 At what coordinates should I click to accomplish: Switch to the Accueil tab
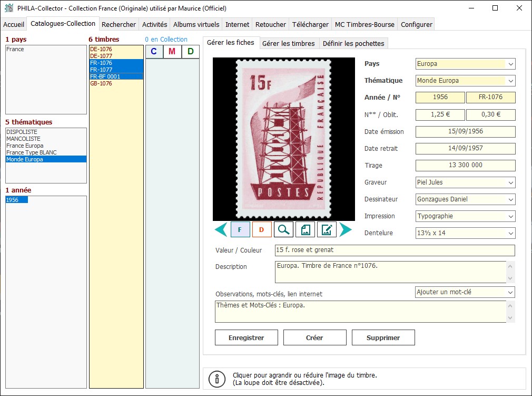tap(14, 24)
